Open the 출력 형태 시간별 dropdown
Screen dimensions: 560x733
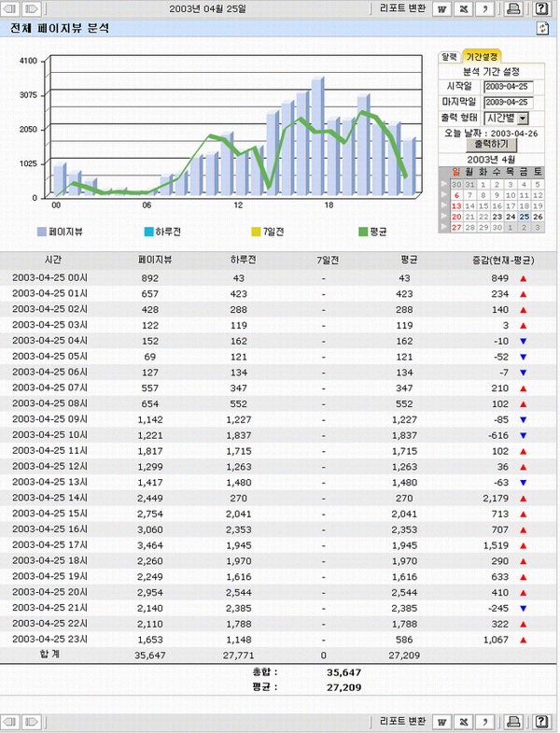(522, 119)
